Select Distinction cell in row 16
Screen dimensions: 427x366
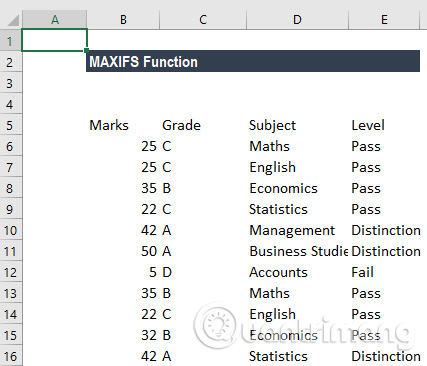coord(384,356)
